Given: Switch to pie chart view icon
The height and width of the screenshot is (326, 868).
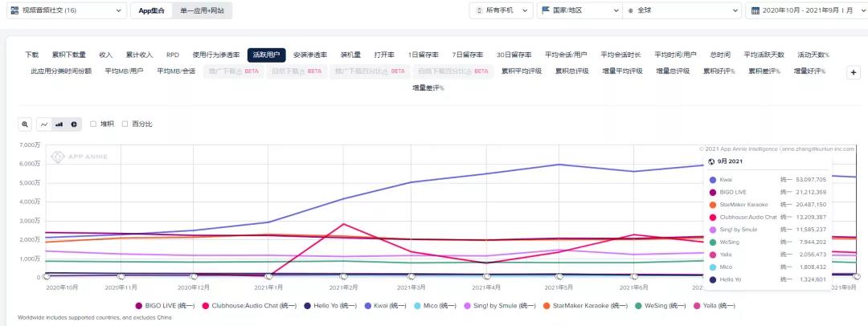Looking at the screenshot, I should 74,124.
